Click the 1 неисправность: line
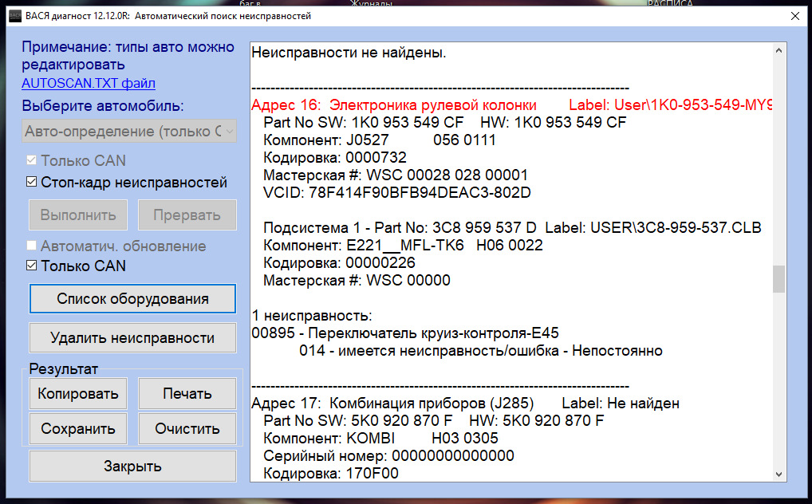Screen dimensions: 812x504 [312, 316]
